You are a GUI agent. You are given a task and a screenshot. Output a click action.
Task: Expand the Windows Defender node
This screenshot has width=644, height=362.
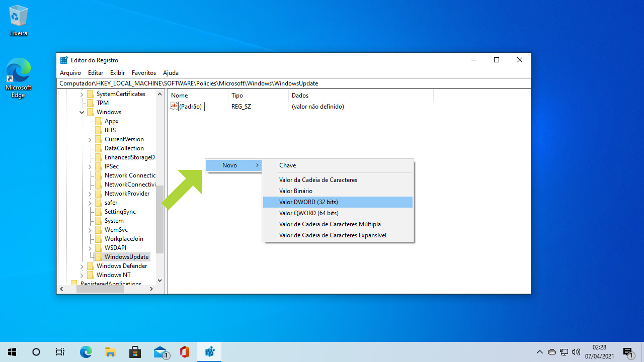[82, 266]
